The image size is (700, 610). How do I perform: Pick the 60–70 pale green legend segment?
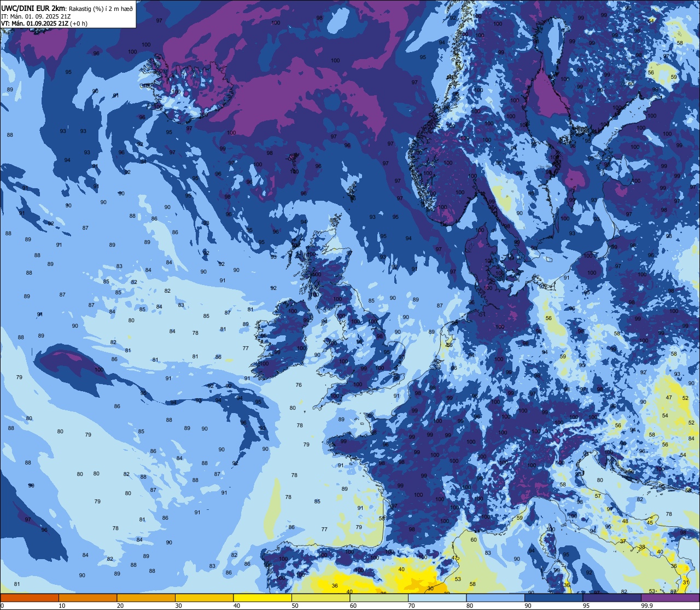(x=379, y=598)
